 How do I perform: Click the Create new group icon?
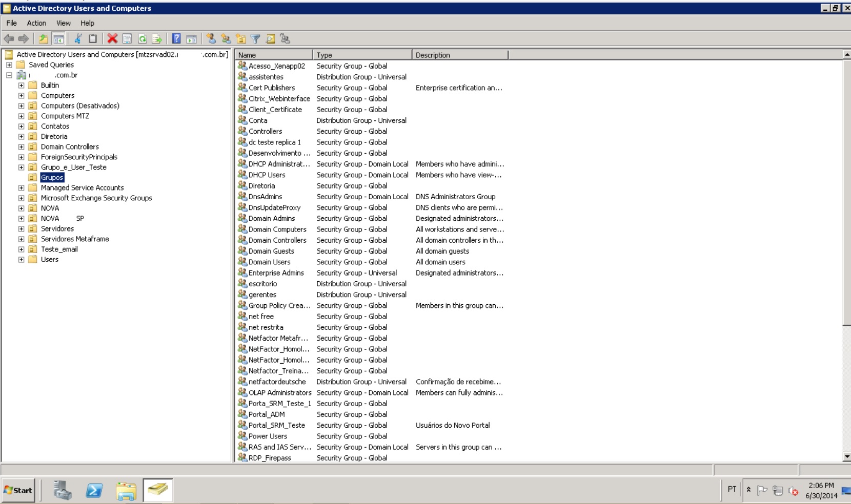click(x=226, y=39)
